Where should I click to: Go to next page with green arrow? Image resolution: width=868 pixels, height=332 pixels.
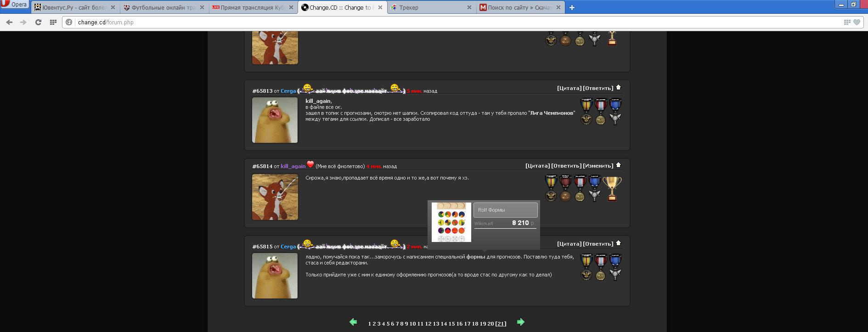click(x=520, y=322)
